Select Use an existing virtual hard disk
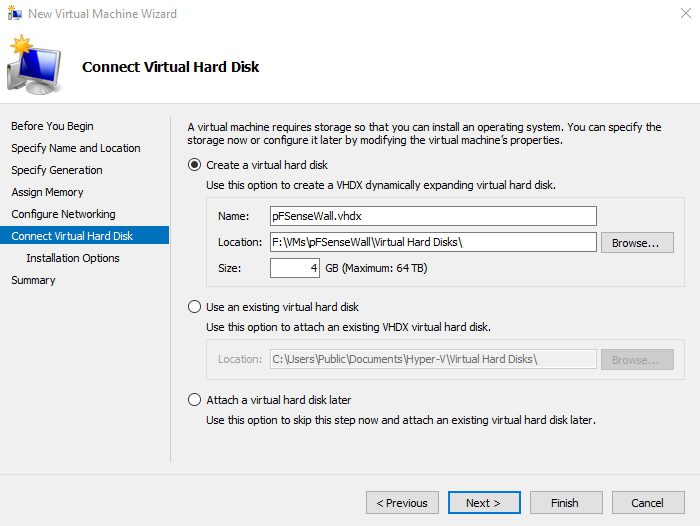The height and width of the screenshot is (526, 700). pyautogui.click(x=195, y=307)
